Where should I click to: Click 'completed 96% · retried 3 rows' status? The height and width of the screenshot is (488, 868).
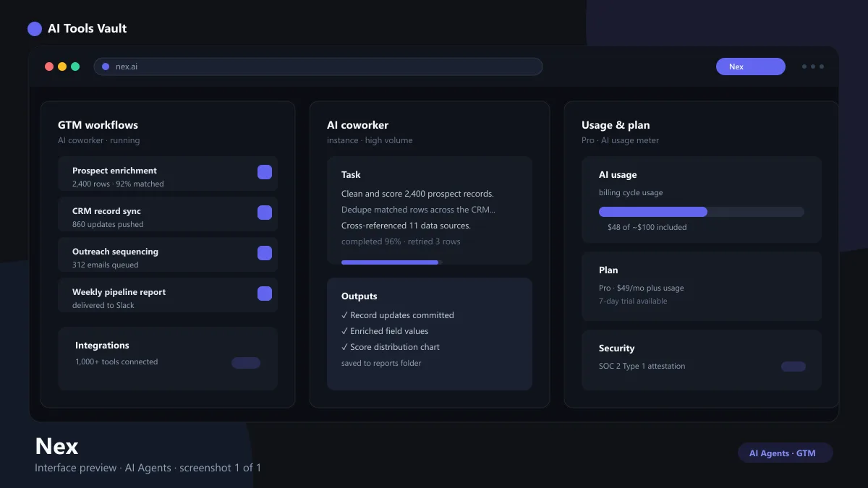point(401,241)
